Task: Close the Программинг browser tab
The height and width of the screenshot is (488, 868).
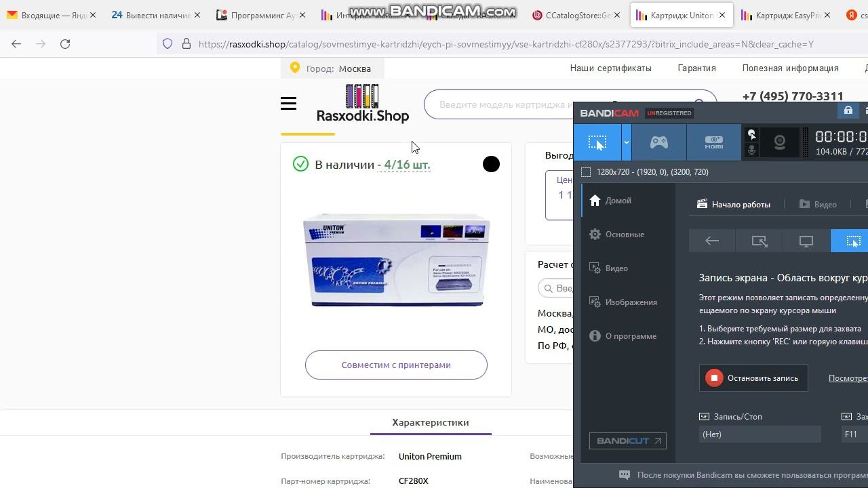Action: tap(302, 15)
